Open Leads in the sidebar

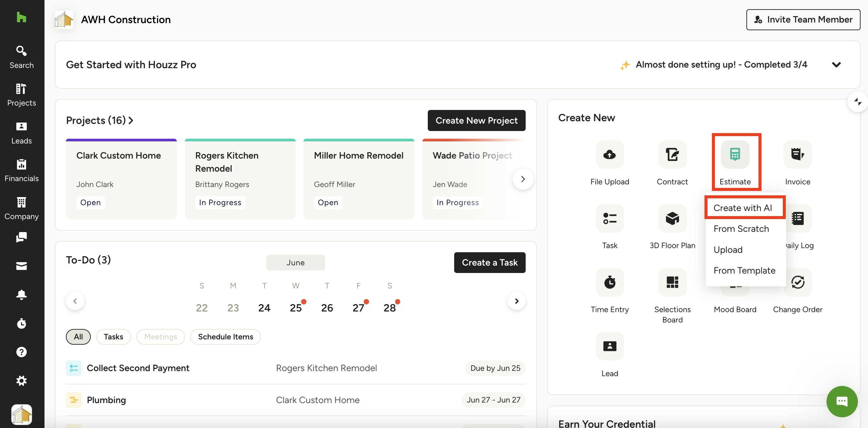pyautogui.click(x=22, y=133)
